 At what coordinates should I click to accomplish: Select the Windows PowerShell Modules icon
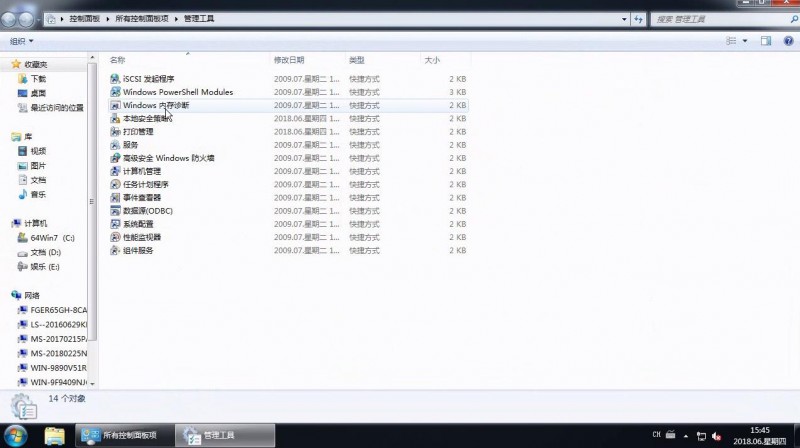115,92
